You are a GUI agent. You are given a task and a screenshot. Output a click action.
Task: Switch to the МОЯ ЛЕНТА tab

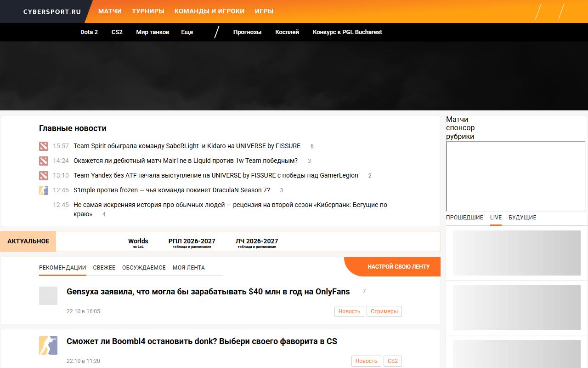tap(189, 268)
